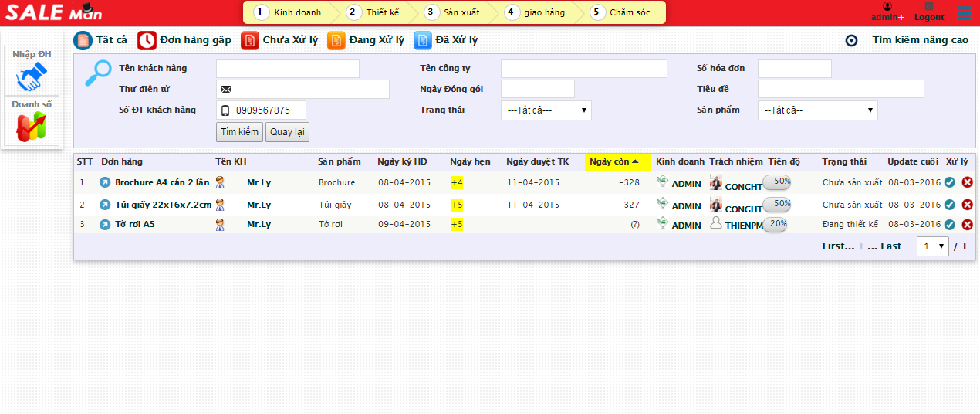Viewport: 980px width, 414px height.
Task: Open the Nhập ĐH handshake icon
Action: [32, 76]
